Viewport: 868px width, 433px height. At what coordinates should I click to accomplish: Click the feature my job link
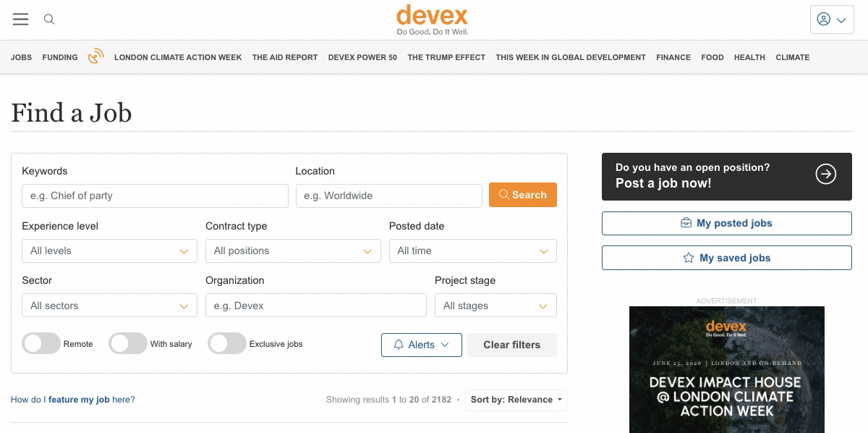[x=79, y=400]
